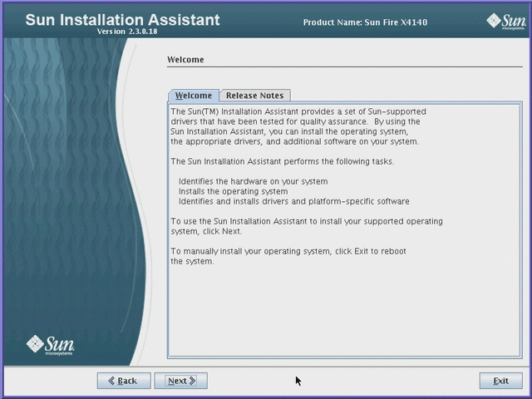Click the 'Welcome' page heading
532x399 pixels.
point(185,60)
